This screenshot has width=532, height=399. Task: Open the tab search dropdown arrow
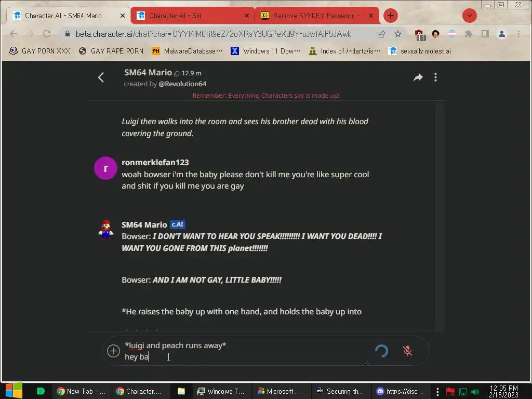coord(470,16)
